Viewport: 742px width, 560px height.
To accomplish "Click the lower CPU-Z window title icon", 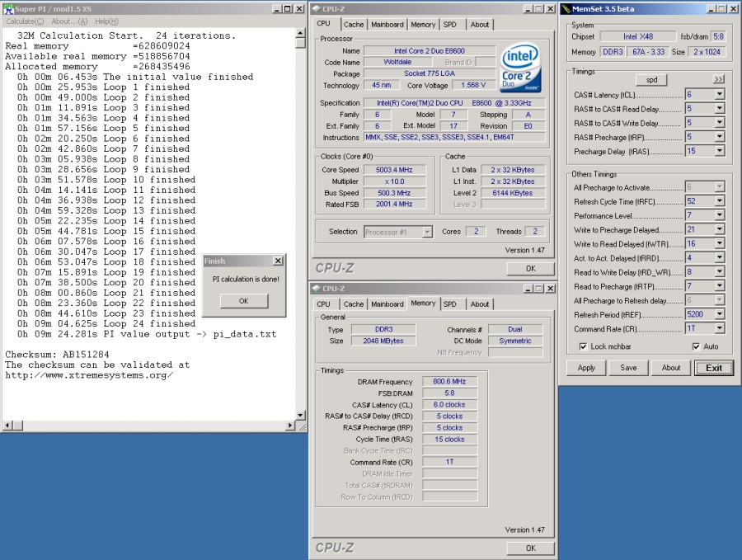I will (317, 289).
